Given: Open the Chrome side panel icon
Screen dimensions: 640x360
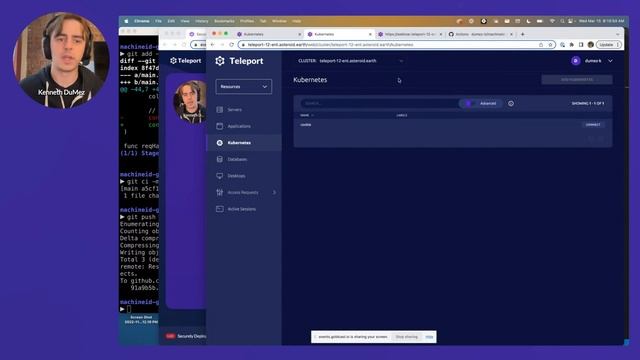Looking at the screenshot, I should tap(581, 44).
